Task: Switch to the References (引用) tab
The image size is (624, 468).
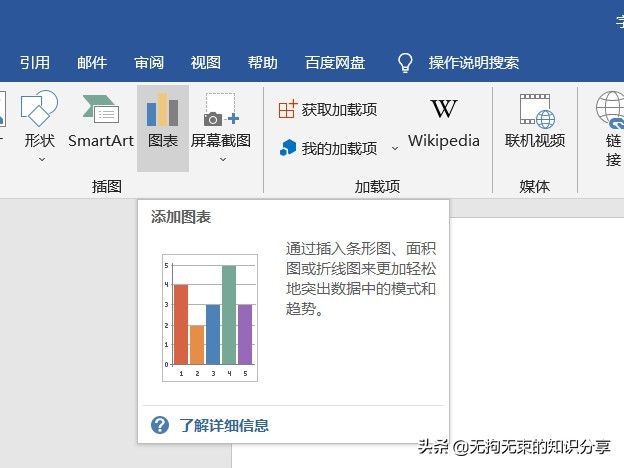Action: [x=35, y=62]
